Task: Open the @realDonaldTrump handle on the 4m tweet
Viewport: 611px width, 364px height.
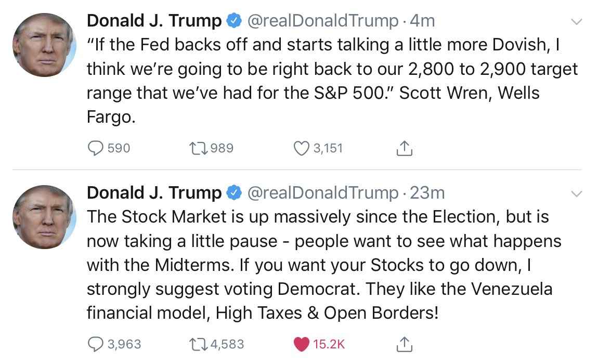Action: (322, 21)
